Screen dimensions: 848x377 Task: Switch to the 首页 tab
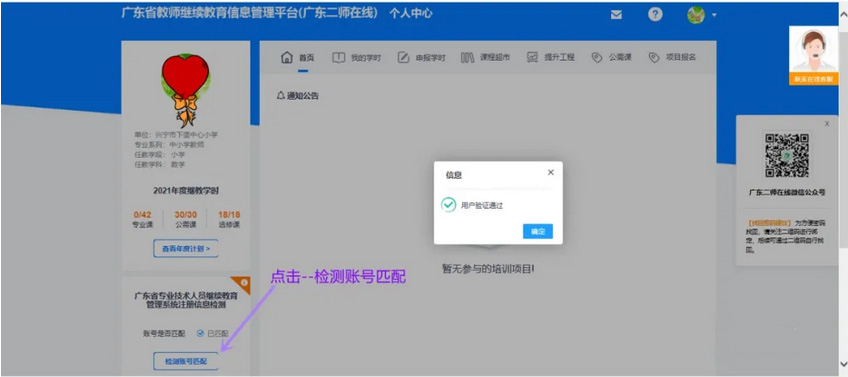306,58
